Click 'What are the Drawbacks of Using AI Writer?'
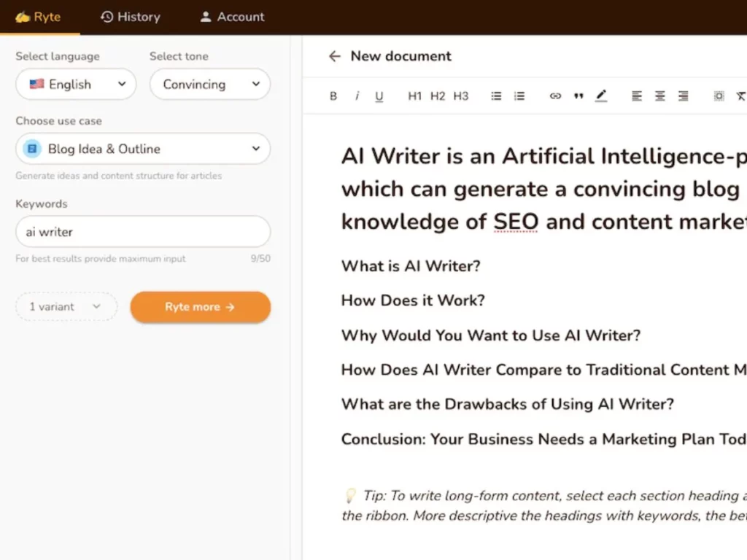 (508, 404)
